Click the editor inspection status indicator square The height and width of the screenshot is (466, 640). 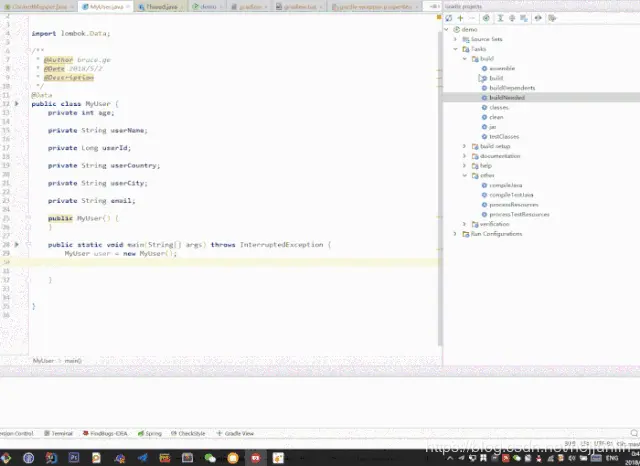pyautogui.click(x=439, y=17)
